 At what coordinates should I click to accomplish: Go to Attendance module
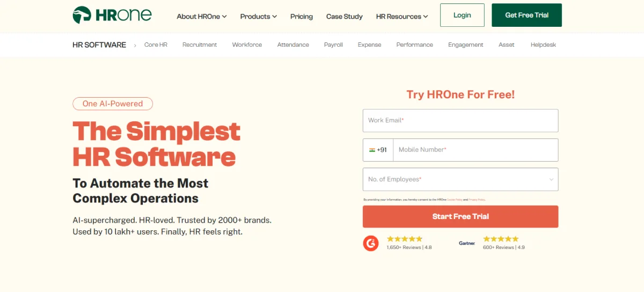click(293, 45)
